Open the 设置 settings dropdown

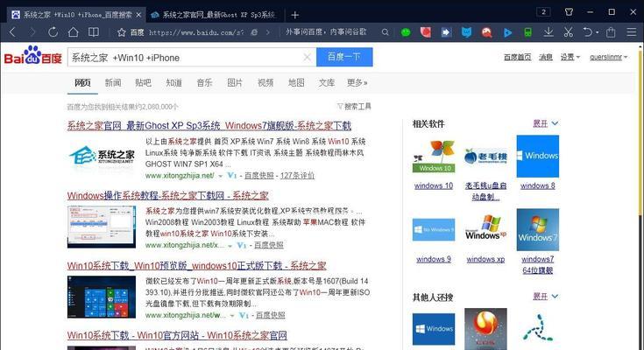tap(570, 57)
